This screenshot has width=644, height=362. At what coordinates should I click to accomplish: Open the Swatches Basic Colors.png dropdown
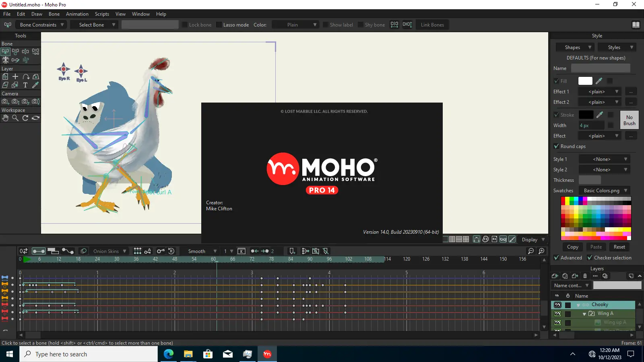tap(604, 191)
